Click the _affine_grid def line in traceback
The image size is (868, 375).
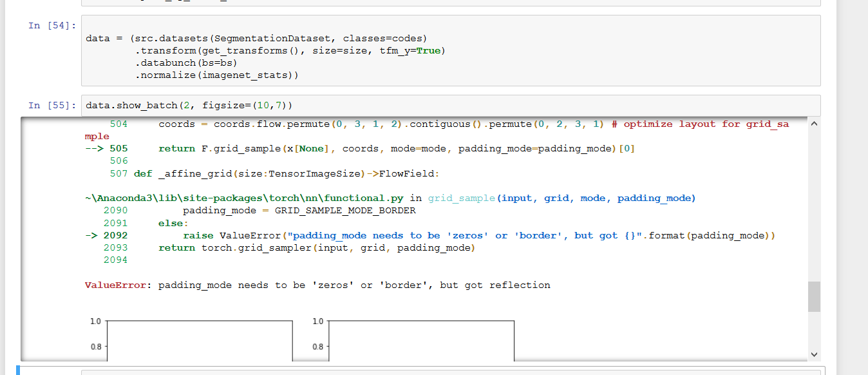pos(286,174)
